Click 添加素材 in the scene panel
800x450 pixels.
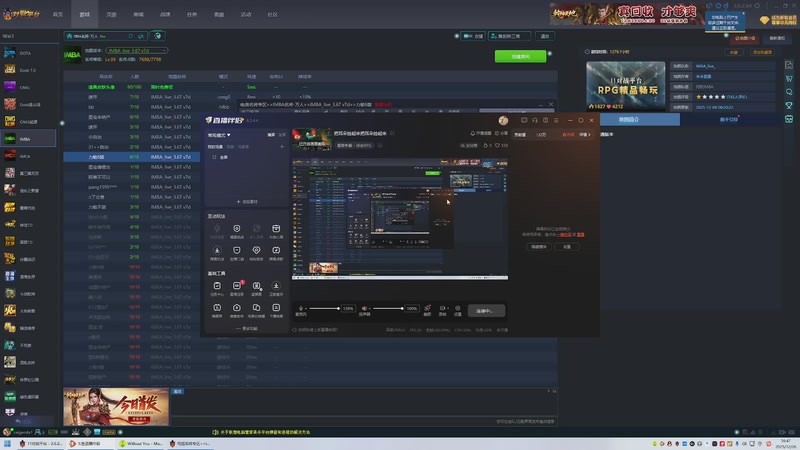tap(247, 202)
